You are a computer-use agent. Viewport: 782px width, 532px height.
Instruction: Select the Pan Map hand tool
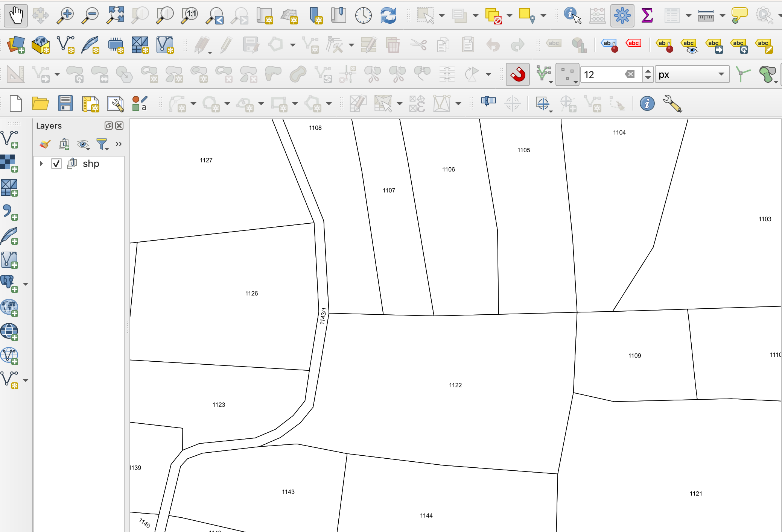16,15
